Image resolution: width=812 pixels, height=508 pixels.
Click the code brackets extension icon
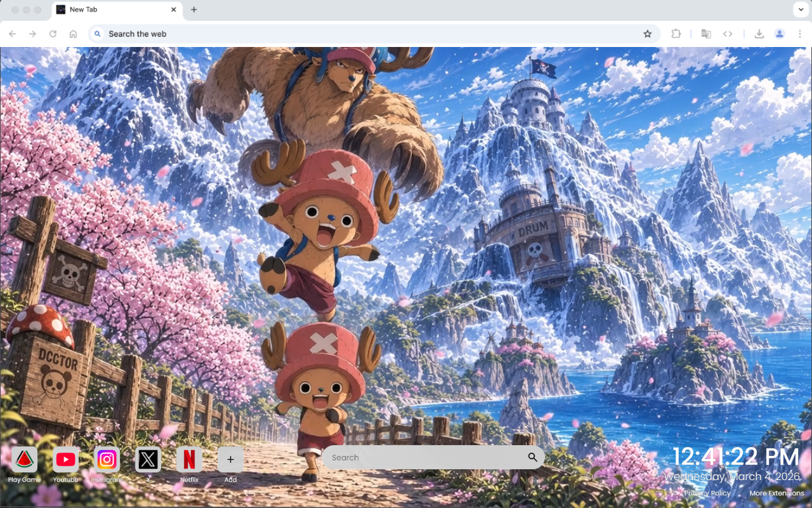click(728, 34)
